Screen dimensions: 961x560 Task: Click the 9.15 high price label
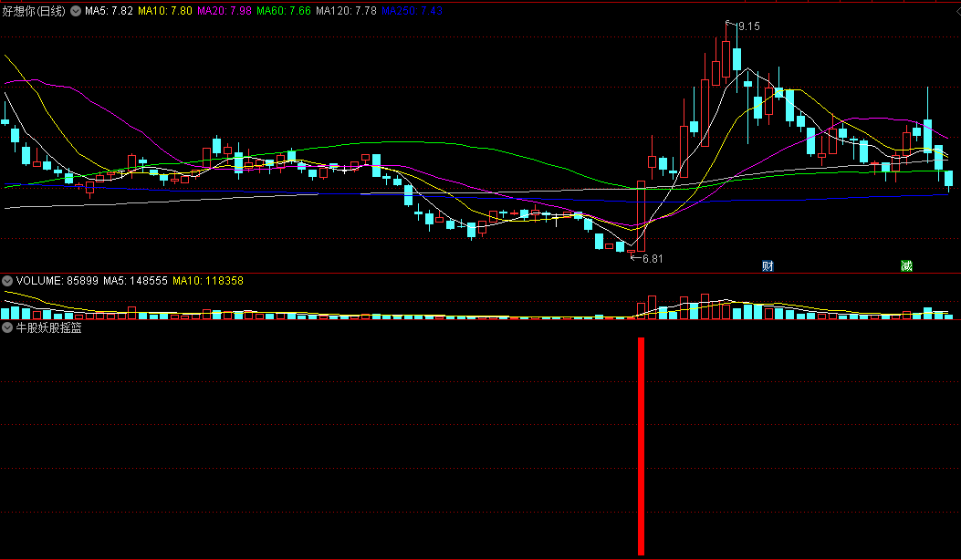click(749, 26)
